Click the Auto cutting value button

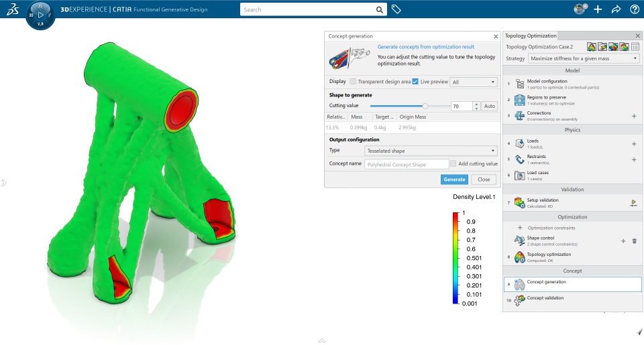click(489, 106)
